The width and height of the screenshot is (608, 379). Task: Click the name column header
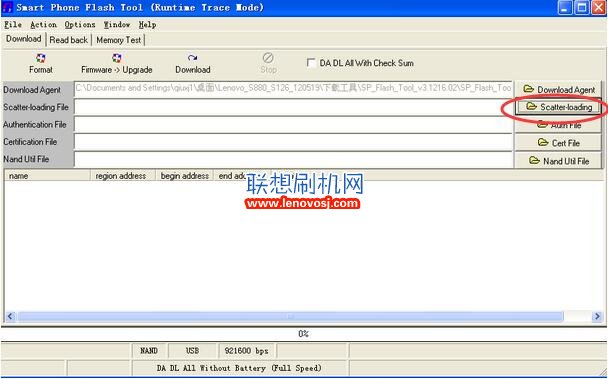pos(47,176)
